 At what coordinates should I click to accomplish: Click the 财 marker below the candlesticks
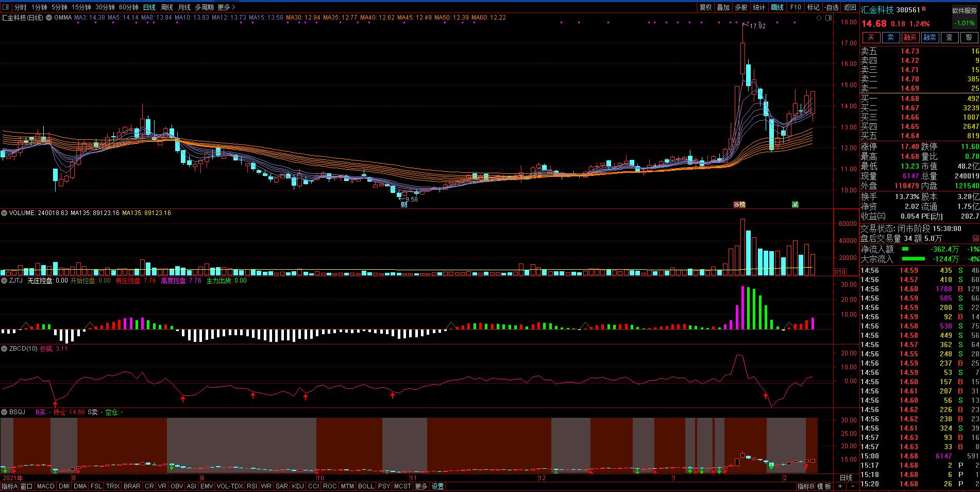tap(404, 205)
